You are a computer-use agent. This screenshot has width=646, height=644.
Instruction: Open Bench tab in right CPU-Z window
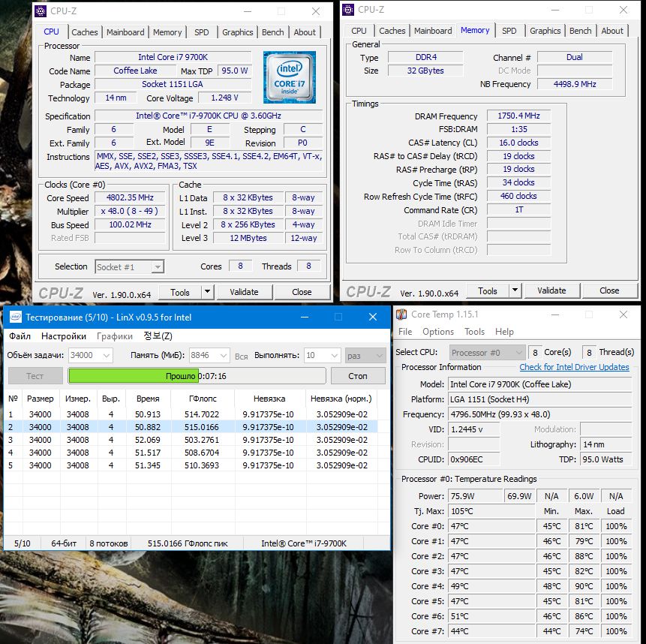click(580, 31)
